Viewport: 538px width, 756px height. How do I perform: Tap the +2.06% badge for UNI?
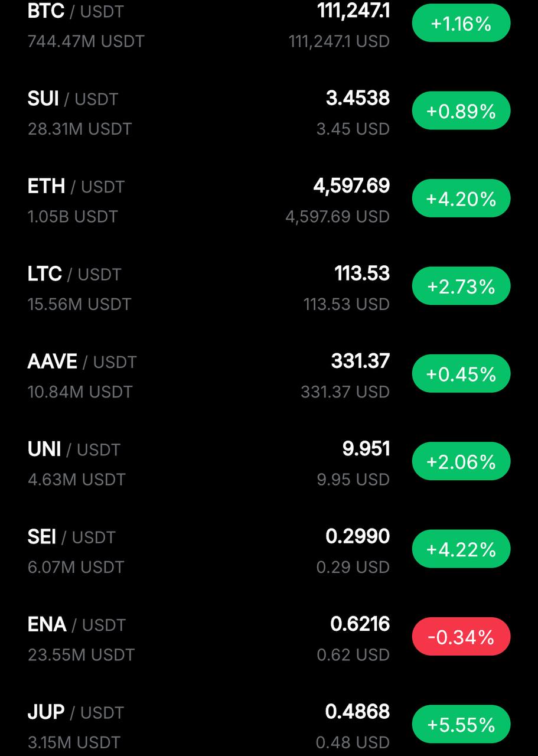pos(461,461)
